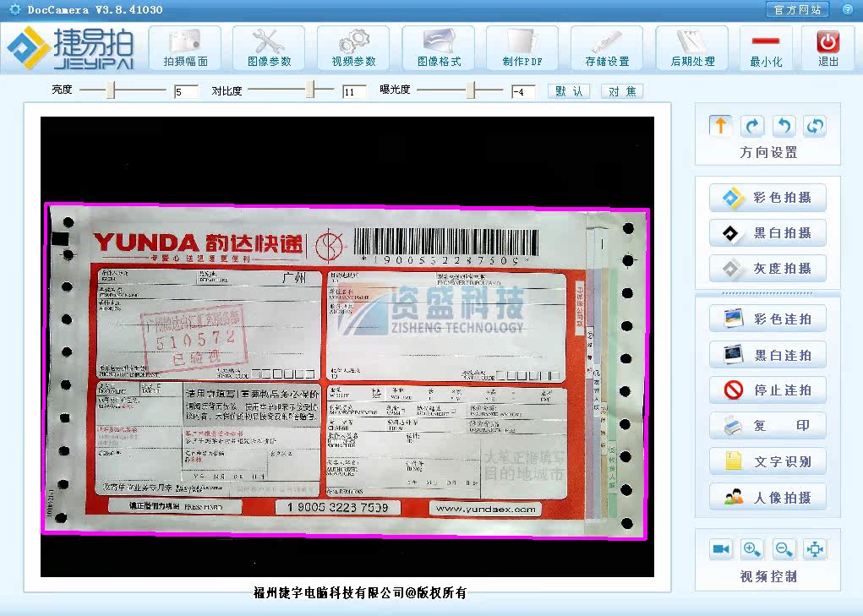Click the camera preview of the Yunda waybill

(x=347, y=346)
